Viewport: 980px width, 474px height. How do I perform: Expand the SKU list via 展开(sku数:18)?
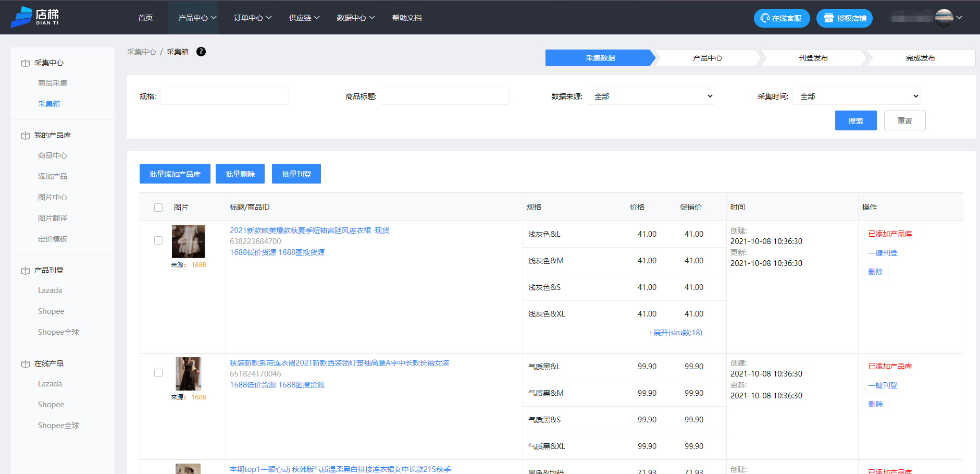pos(675,332)
